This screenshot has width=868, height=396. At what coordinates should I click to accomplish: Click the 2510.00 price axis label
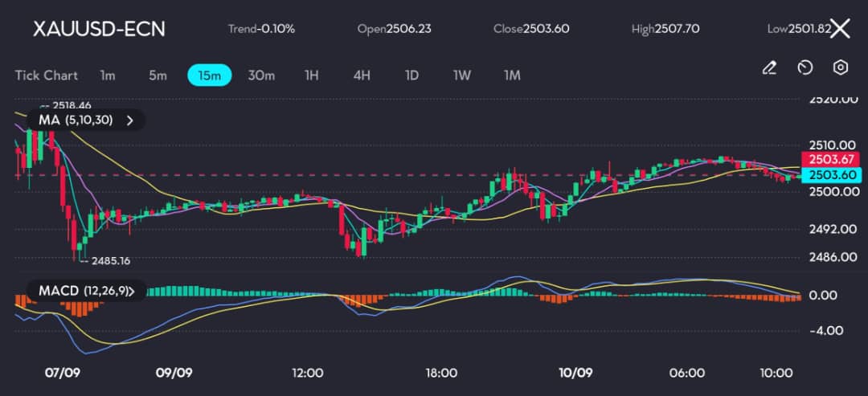833,145
